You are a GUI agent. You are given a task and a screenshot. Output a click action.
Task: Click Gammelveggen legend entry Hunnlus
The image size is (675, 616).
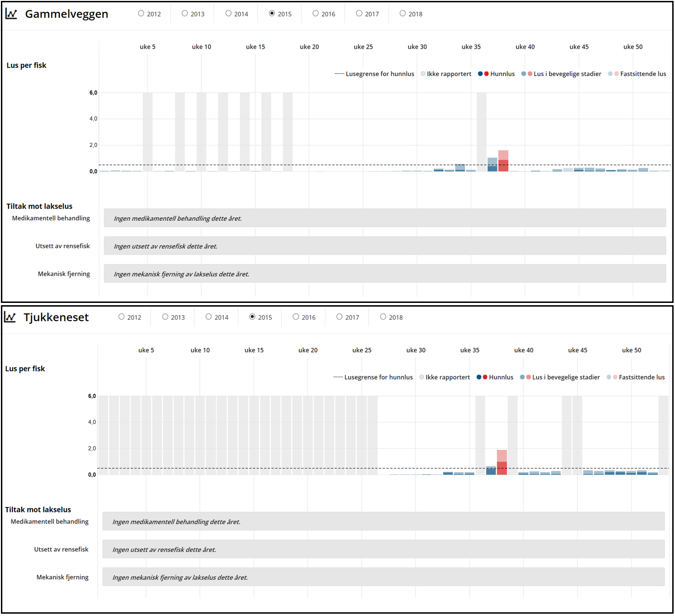tap(497, 74)
